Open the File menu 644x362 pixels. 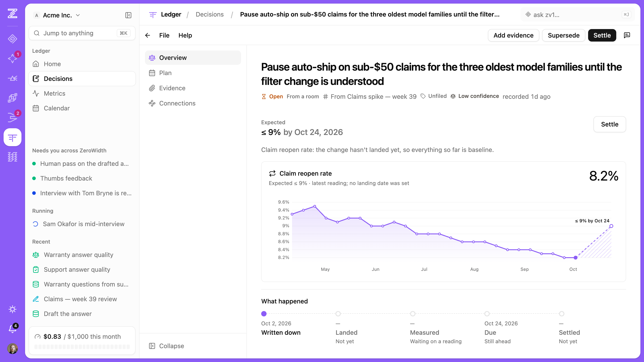point(164,36)
